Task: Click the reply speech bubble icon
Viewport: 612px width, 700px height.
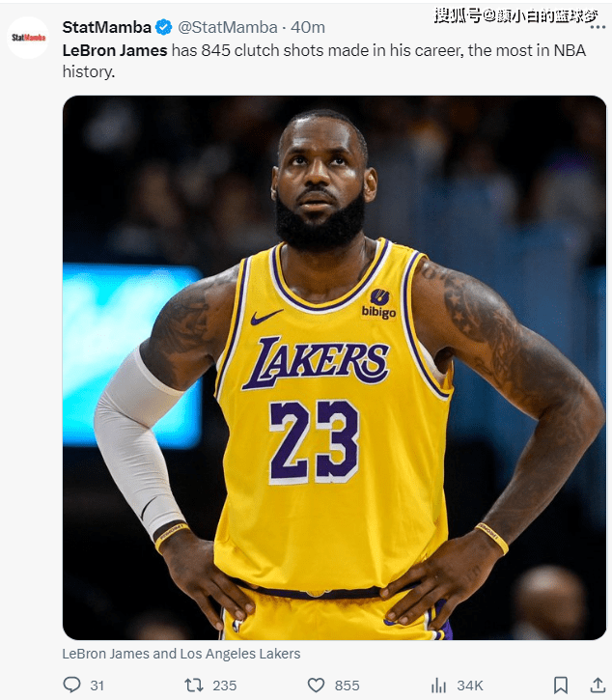Action: tap(71, 685)
